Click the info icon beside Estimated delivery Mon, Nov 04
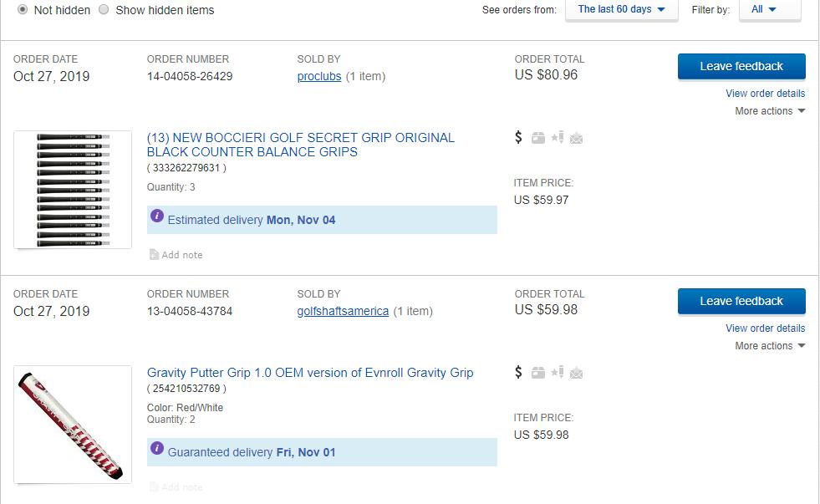820x504 pixels. pyautogui.click(x=157, y=216)
